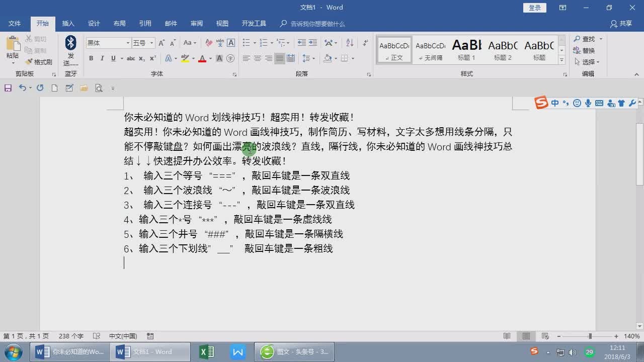Click the 登录 (Sign in) button
The width and height of the screenshot is (644, 362).
click(x=535, y=8)
